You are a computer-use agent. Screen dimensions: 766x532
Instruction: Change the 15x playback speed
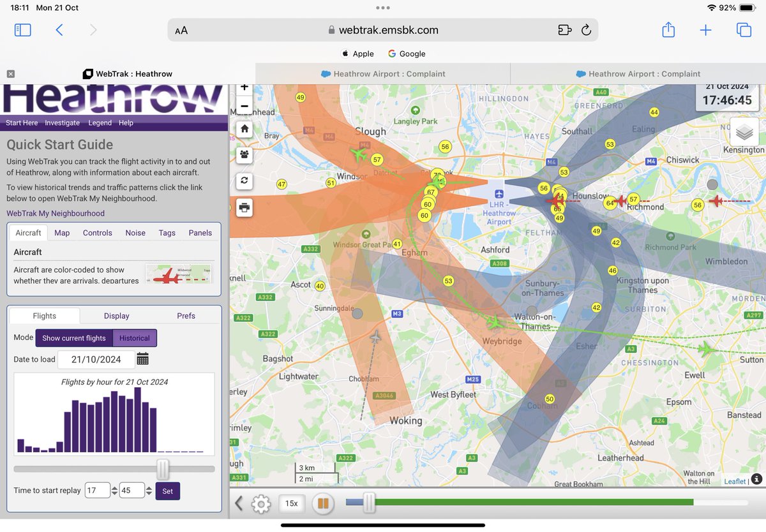[292, 503]
